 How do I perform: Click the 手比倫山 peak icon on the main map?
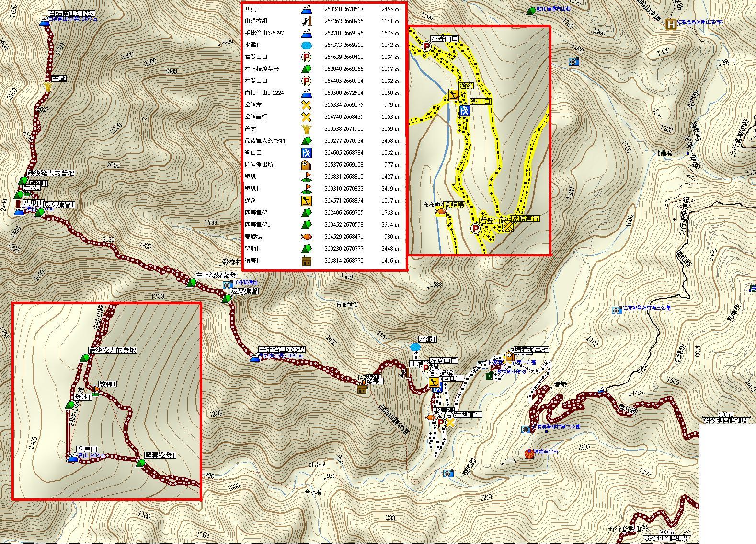(255, 358)
